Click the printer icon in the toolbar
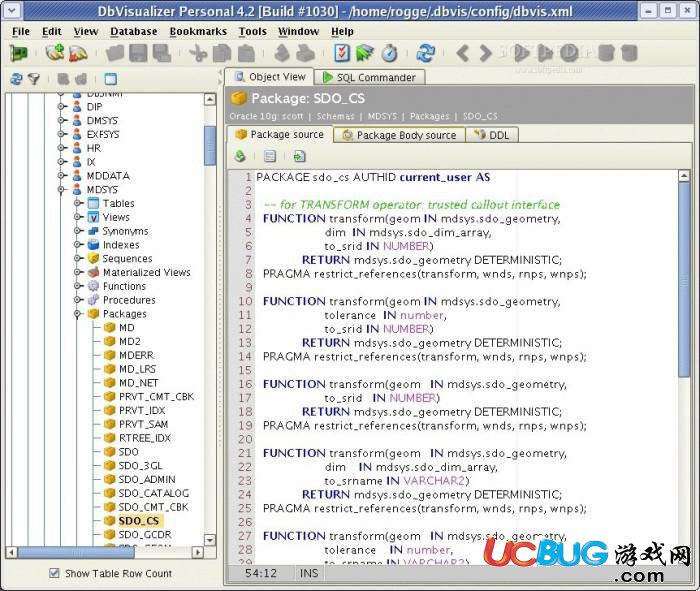The width and height of the screenshot is (700, 591). [305, 54]
